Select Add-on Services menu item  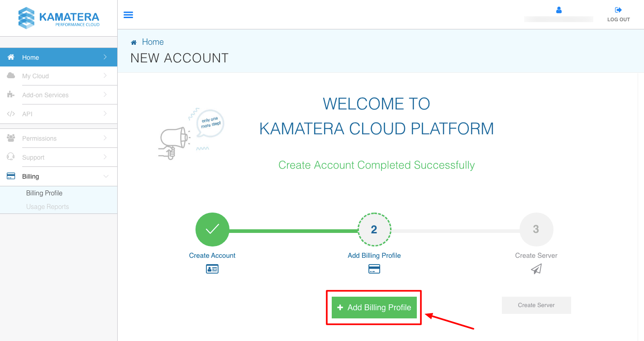[x=59, y=95]
